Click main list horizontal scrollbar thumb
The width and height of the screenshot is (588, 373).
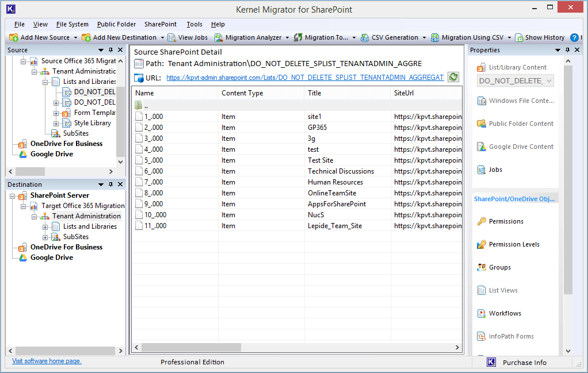pyautogui.click(x=191, y=348)
